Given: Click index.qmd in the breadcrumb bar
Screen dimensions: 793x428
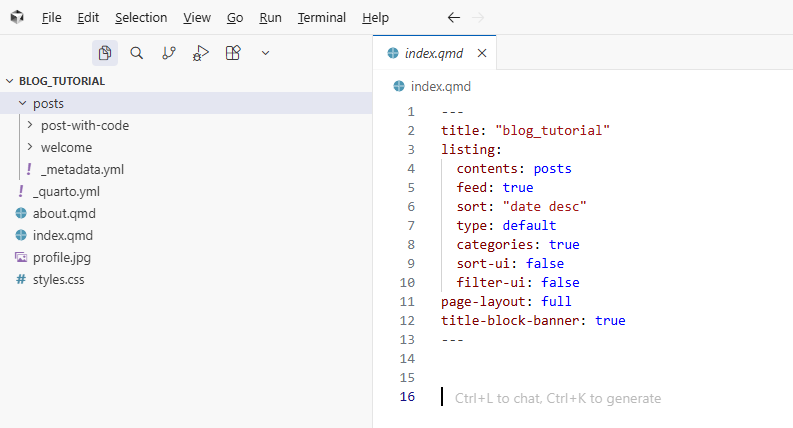Looking at the screenshot, I should tap(440, 86).
